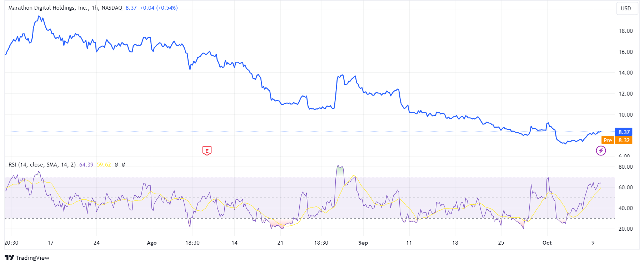Click date label 9 on time axis
This screenshot has width=644, height=266.
593,243
